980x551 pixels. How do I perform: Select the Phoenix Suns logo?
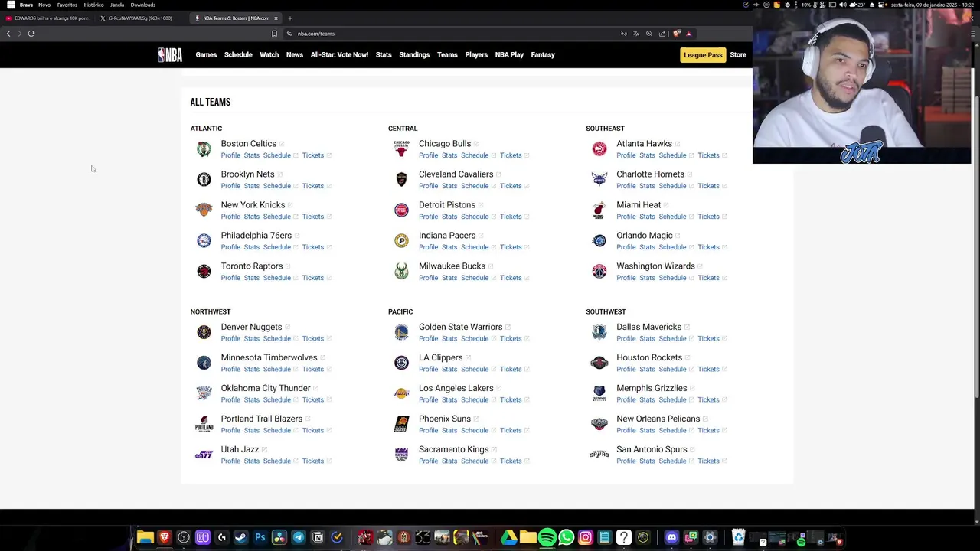401,424
